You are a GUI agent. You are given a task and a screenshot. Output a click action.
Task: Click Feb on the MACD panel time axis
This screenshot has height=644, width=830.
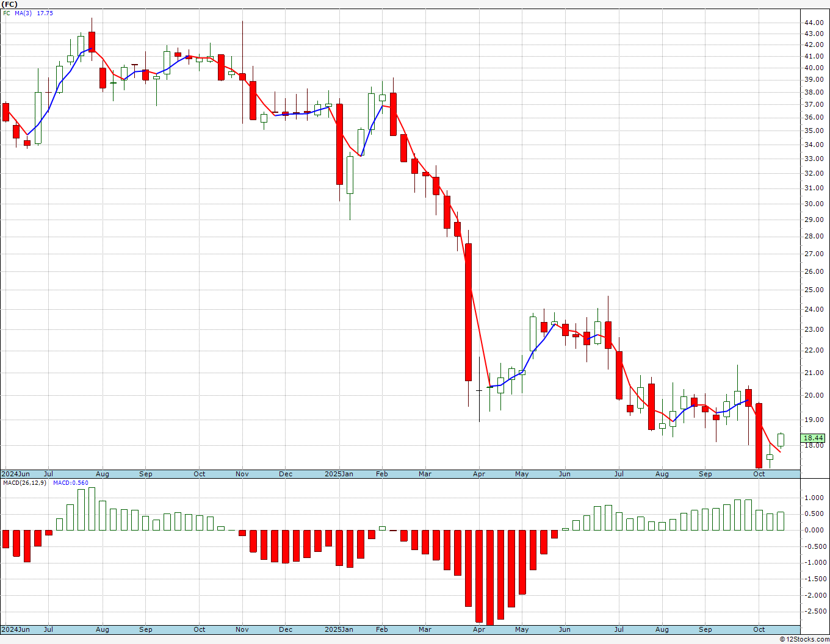coord(382,629)
